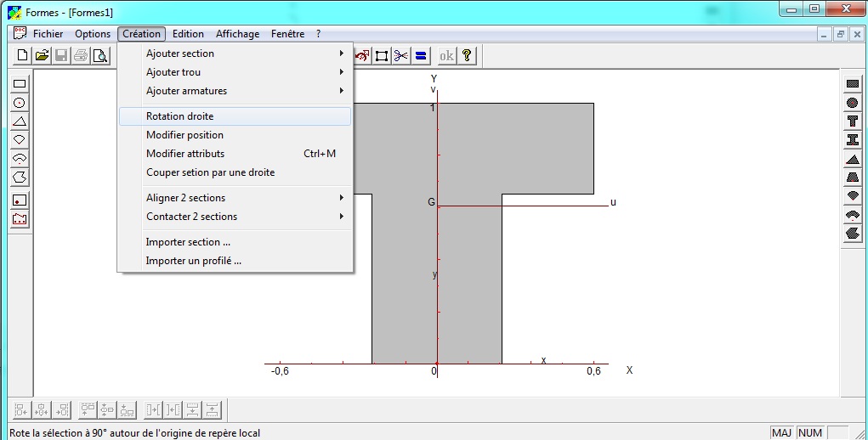The width and height of the screenshot is (868, 440).
Task: Click the contact-right bracket icon in bottom toolbar
Action: click(153, 409)
